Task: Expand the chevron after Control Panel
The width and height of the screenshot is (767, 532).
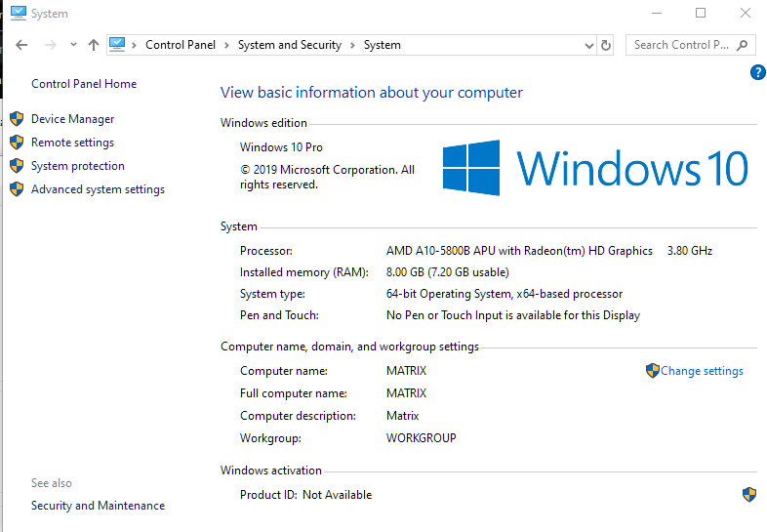Action: [226, 46]
